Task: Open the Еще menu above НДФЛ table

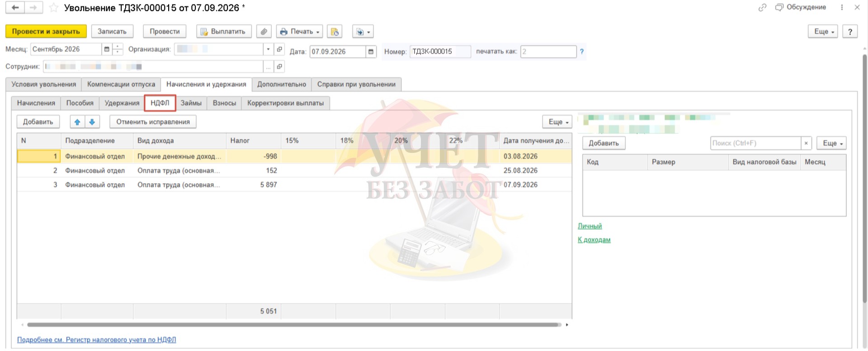Action: click(558, 122)
